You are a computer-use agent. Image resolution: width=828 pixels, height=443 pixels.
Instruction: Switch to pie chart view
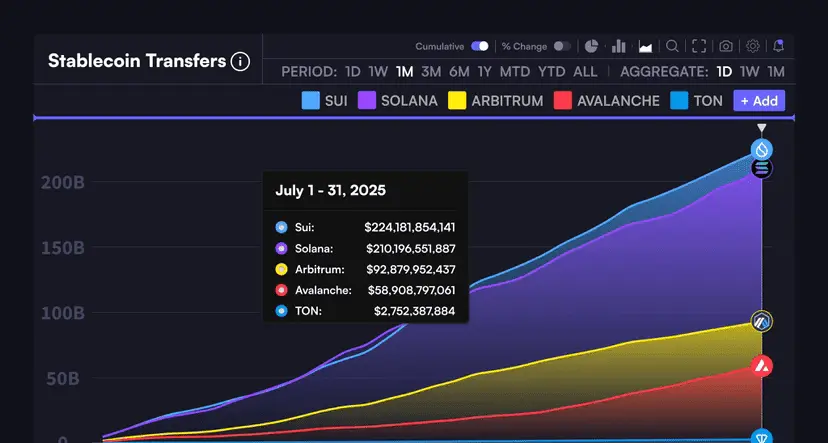[591, 46]
